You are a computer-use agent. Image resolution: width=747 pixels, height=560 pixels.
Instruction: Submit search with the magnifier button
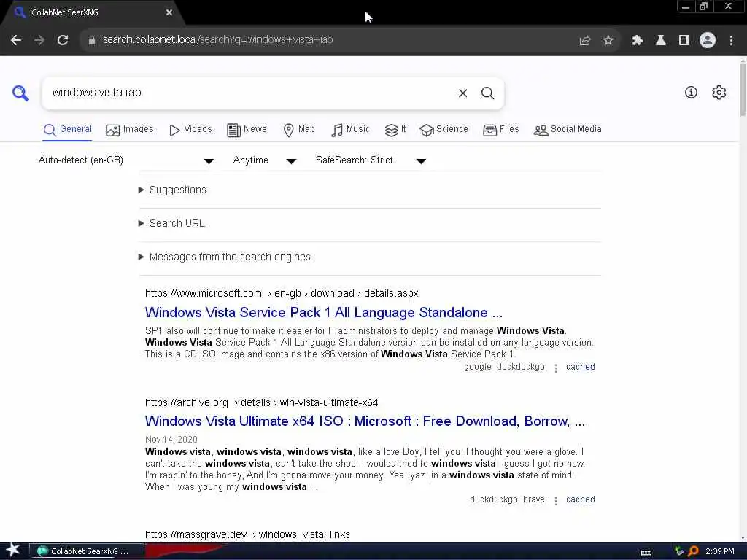coord(487,93)
